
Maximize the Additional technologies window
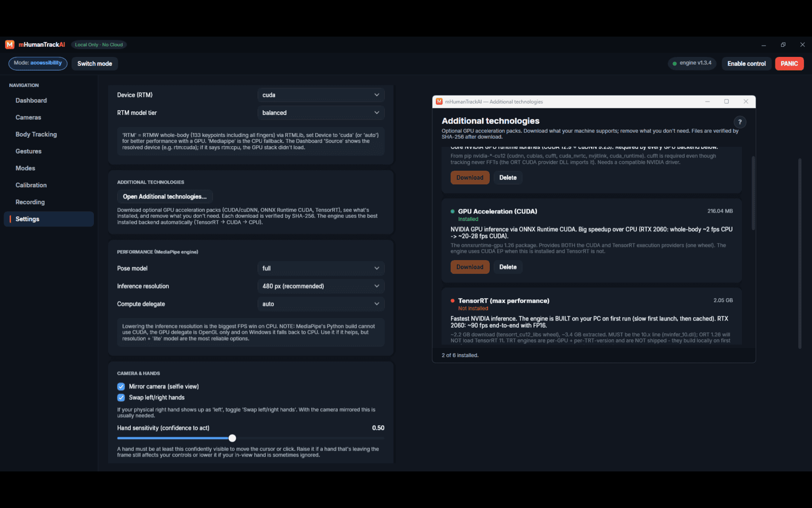click(x=727, y=102)
